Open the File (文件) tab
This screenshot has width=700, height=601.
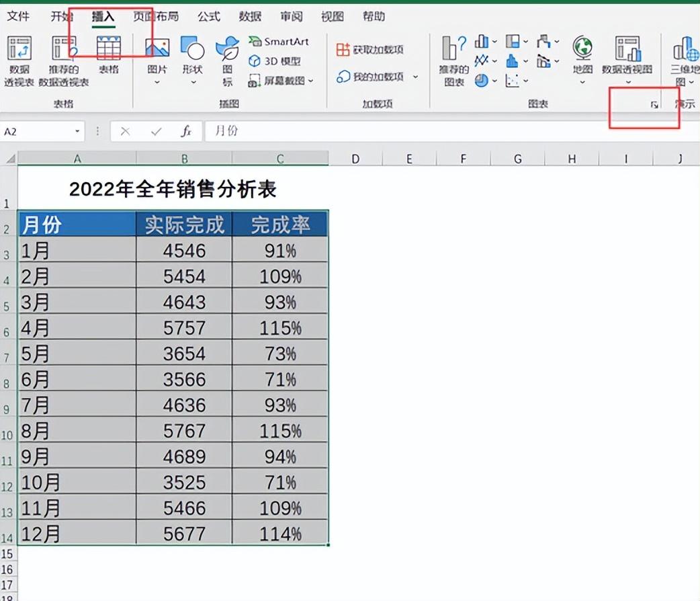[x=18, y=17]
